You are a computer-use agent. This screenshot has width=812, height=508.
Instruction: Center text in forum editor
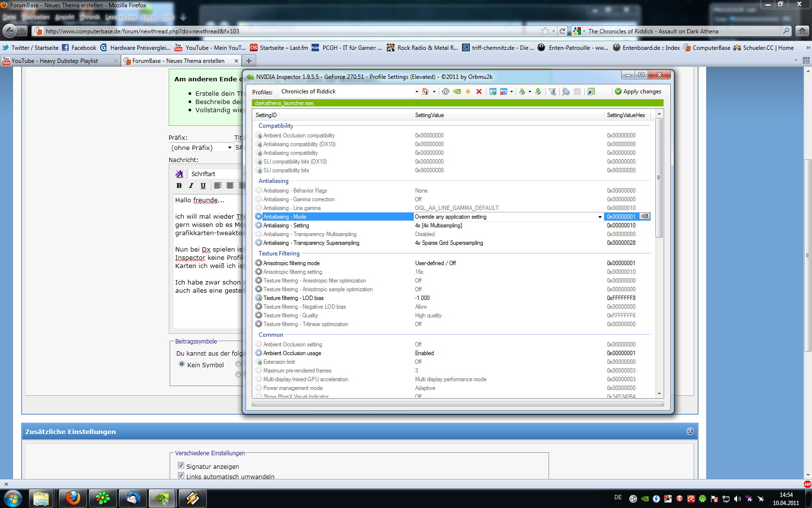pos(230,185)
